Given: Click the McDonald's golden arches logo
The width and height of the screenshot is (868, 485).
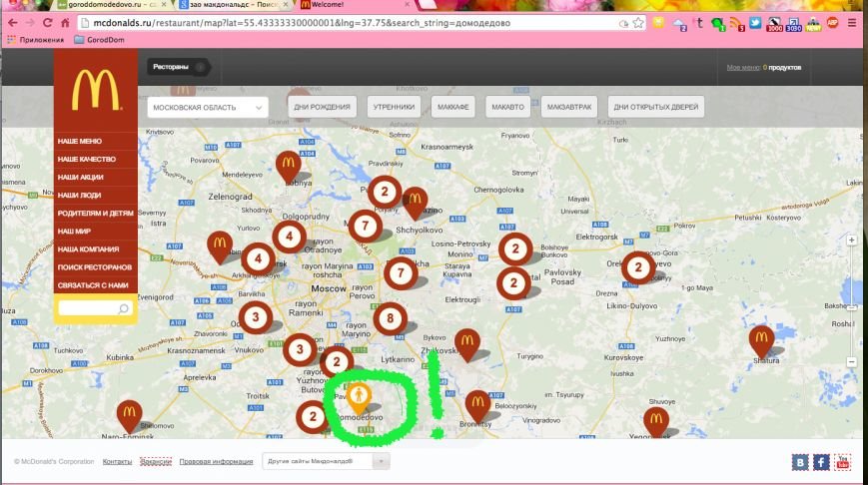Looking at the screenshot, I should coord(96,90).
